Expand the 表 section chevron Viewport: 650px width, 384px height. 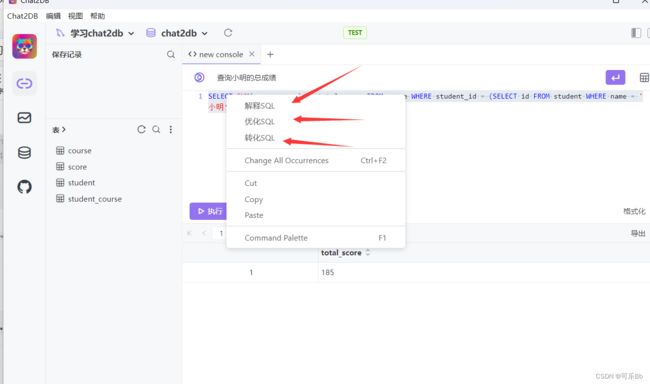coord(63,129)
